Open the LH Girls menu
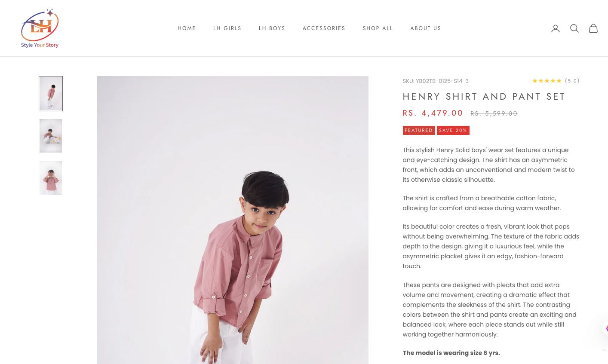Viewport: 608px width, 364px height. [x=227, y=28]
